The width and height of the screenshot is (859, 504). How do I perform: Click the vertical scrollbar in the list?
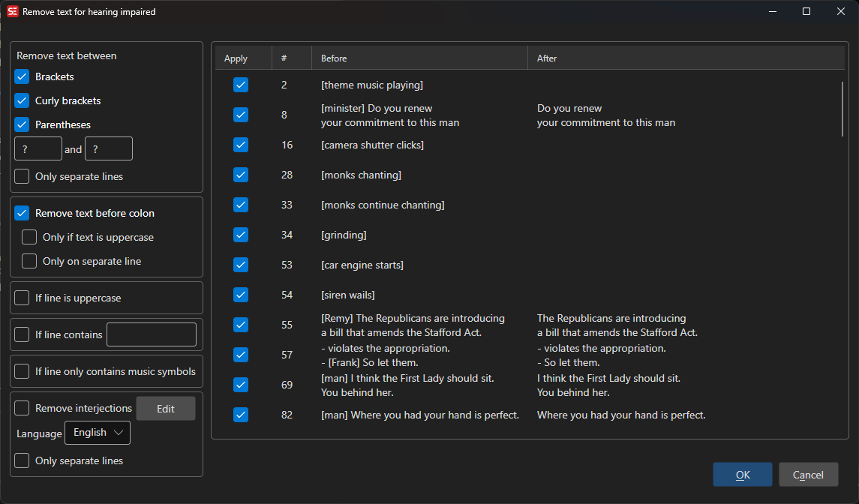(x=844, y=109)
